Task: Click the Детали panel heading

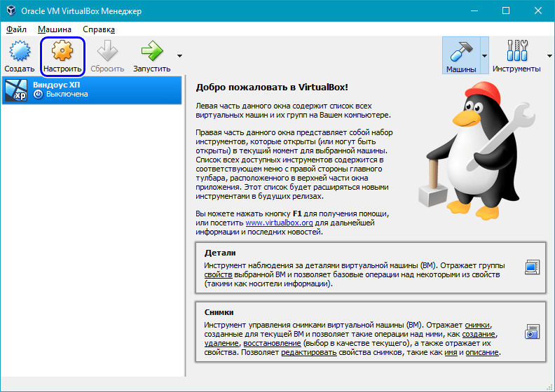Action: (220, 253)
